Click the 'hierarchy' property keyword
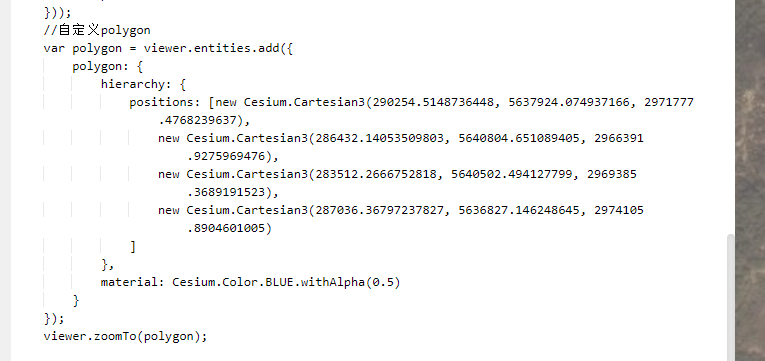Viewport: 765px width, 361px height. (133, 84)
